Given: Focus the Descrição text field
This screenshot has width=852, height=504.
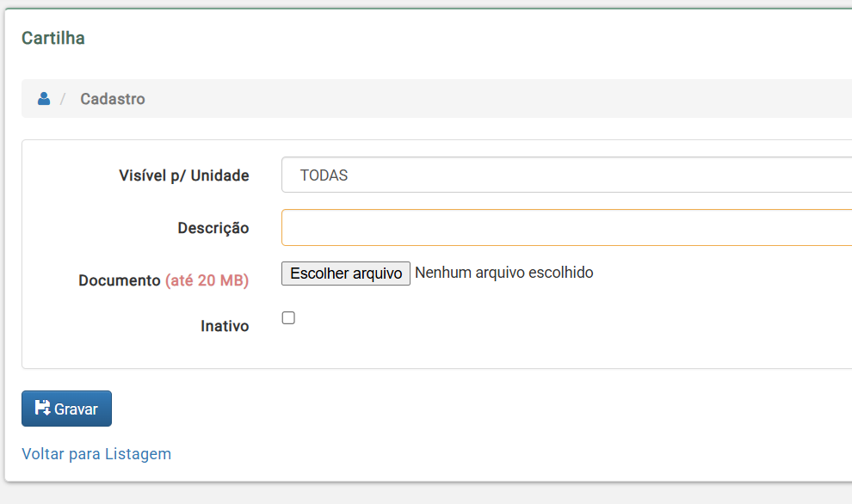Looking at the screenshot, I should [x=567, y=228].
